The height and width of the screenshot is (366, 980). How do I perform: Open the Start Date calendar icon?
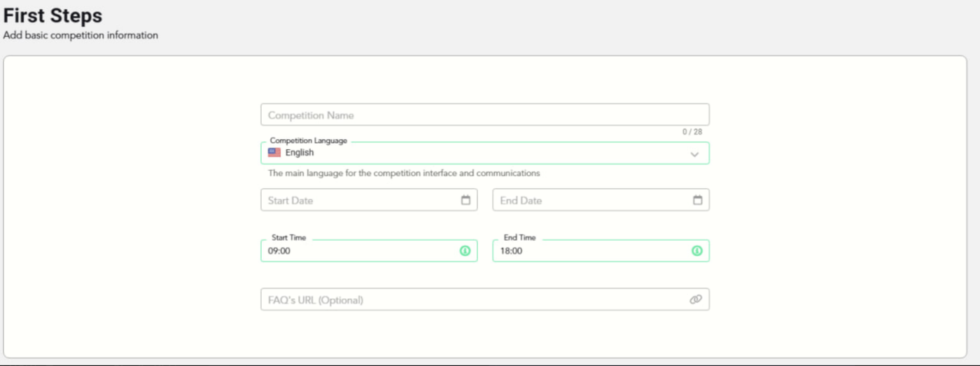click(465, 200)
